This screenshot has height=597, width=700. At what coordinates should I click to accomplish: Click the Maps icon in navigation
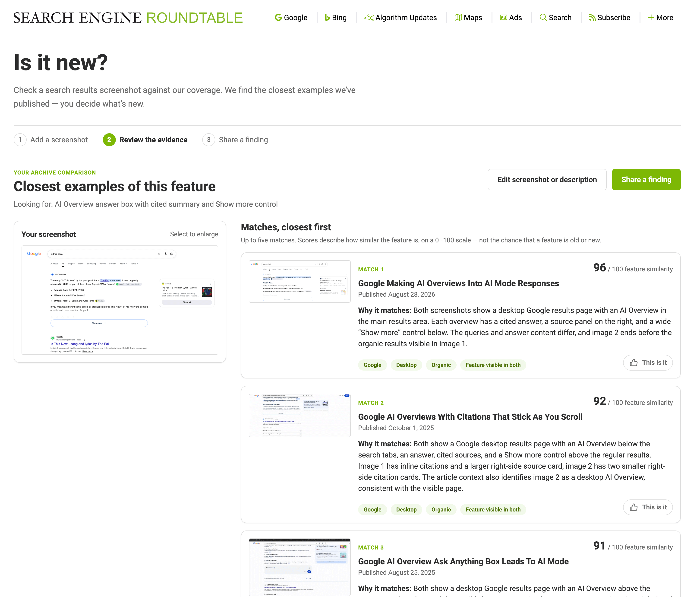pos(458,18)
